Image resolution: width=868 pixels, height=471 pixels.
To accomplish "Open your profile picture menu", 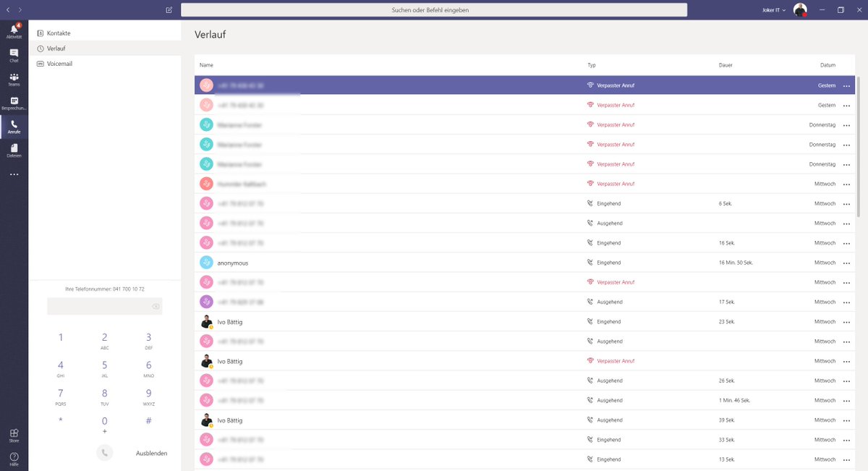I will (799, 9).
